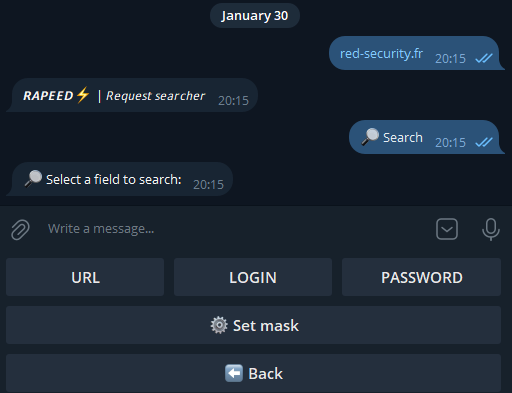Click the RAPEED Request searcher message bubble
512x393 pixels.
pyautogui.click(x=132, y=95)
